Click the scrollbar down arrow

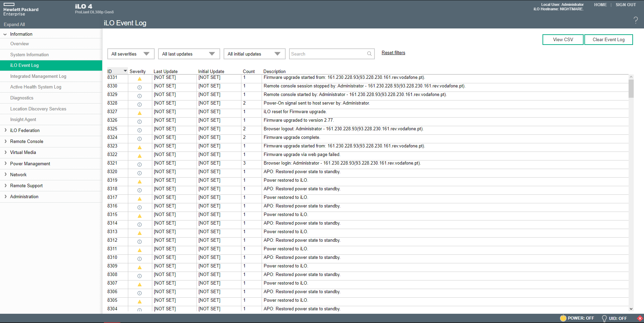[x=631, y=309]
